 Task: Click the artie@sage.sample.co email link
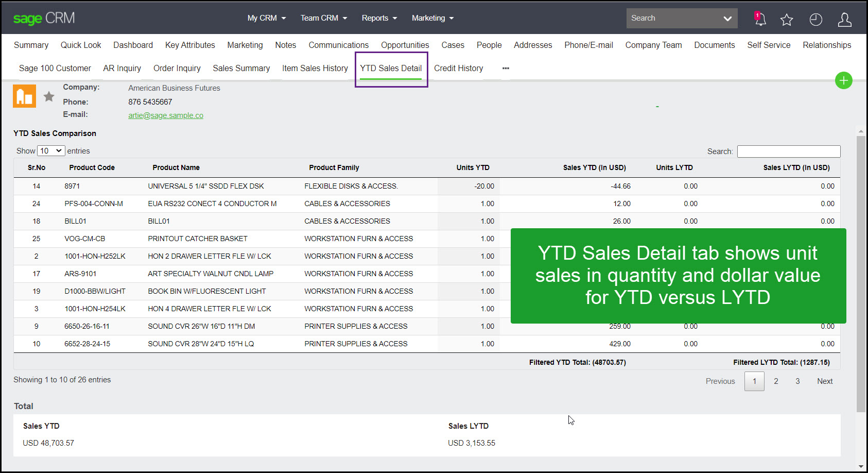coord(165,115)
